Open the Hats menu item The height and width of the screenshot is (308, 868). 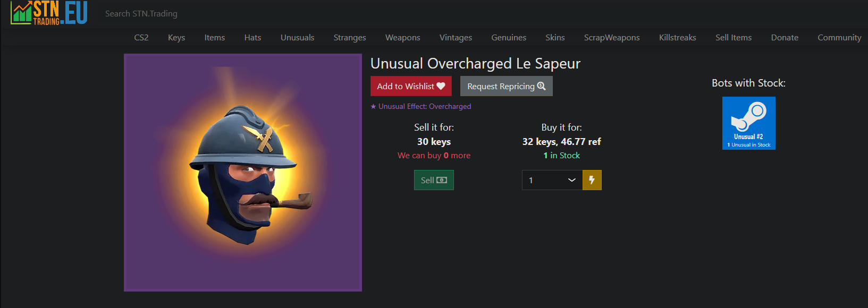point(252,38)
